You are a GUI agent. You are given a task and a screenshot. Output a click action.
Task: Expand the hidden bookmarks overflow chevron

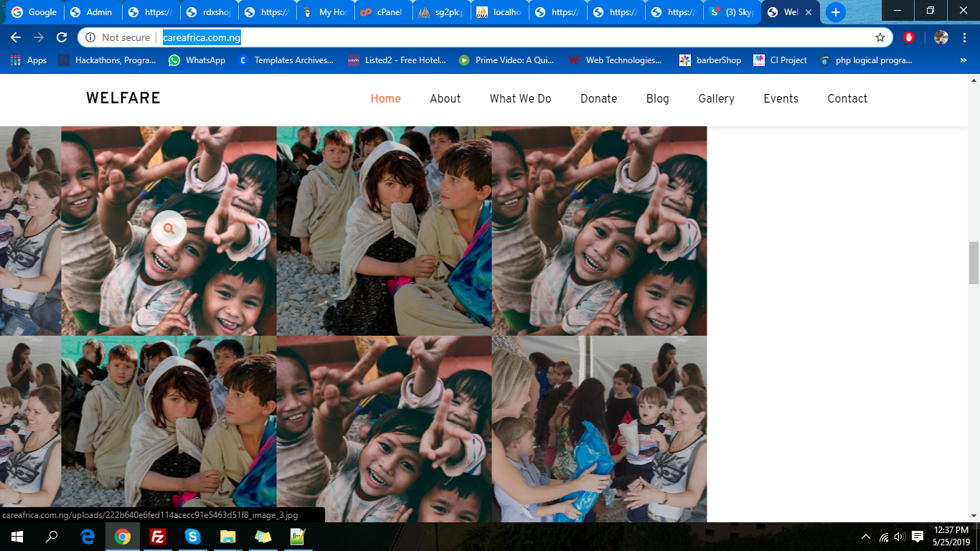click(x=963, y=60)
